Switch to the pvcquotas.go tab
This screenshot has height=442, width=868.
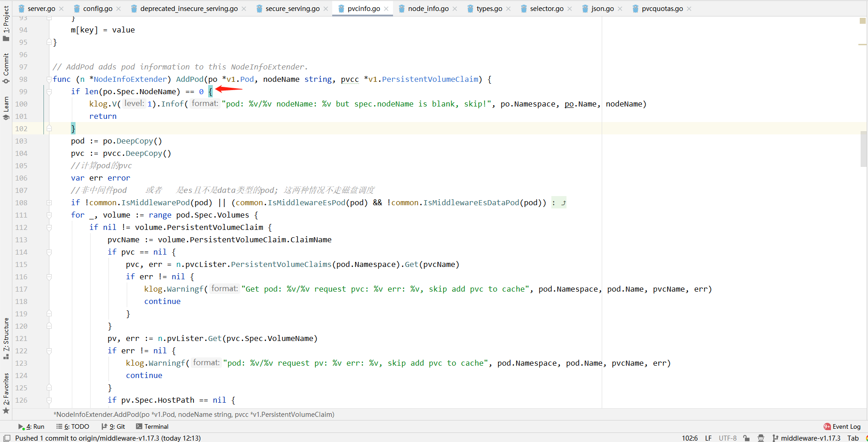point(662,9)
